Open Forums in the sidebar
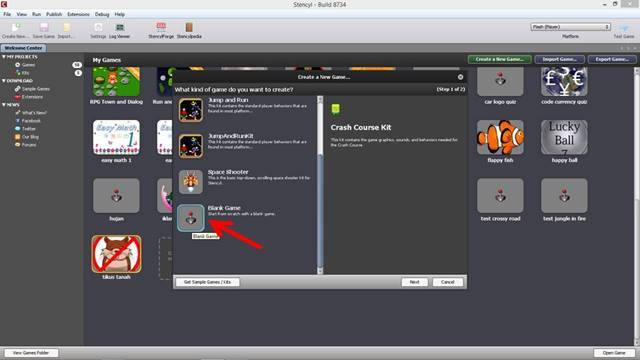This screenshot has height=360, width=640. pos(29,144)
